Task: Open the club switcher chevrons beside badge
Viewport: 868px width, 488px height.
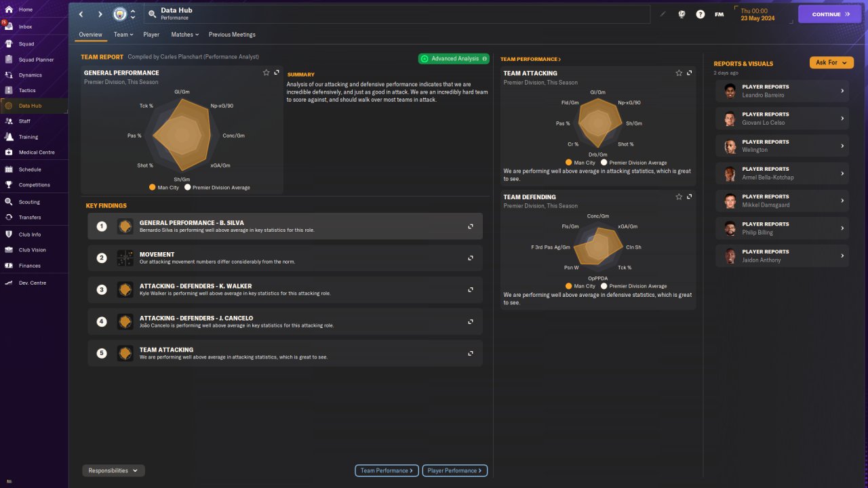Action: click(x=133, y=14)
